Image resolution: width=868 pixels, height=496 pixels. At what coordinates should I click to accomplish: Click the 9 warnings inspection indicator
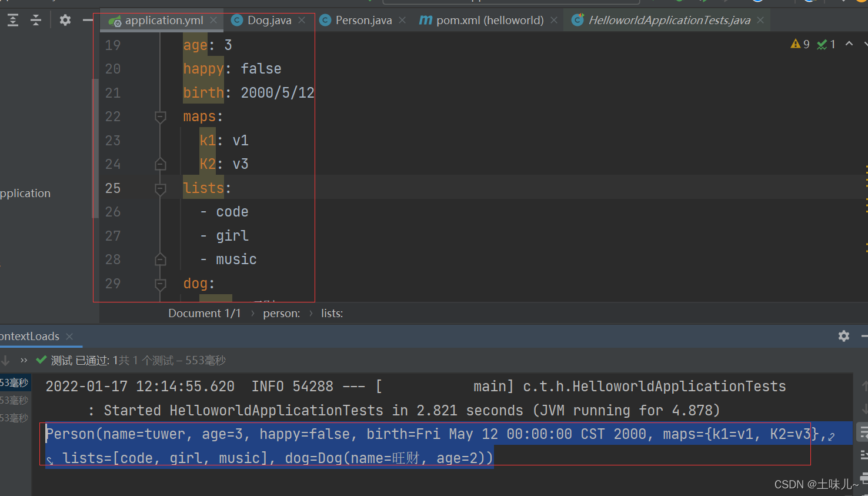tap(800, 44)
